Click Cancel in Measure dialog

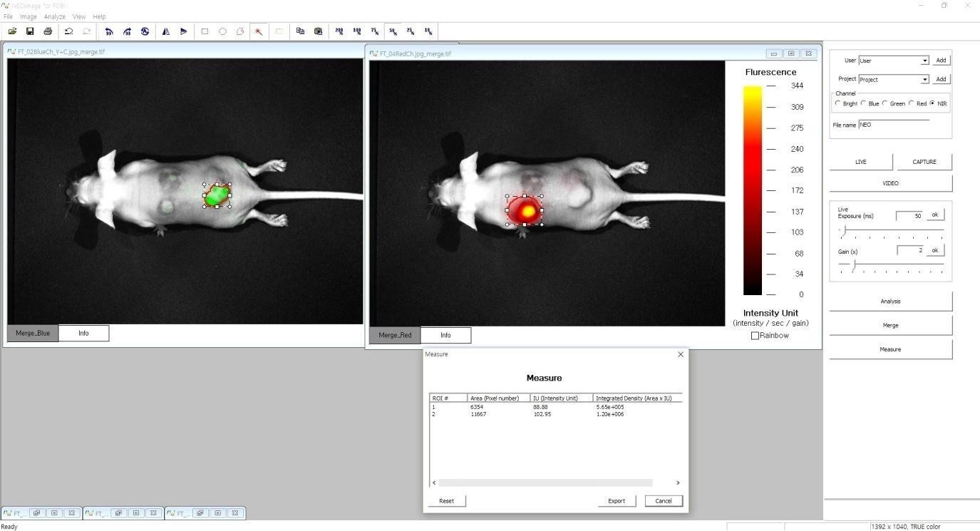pos(664,501)
